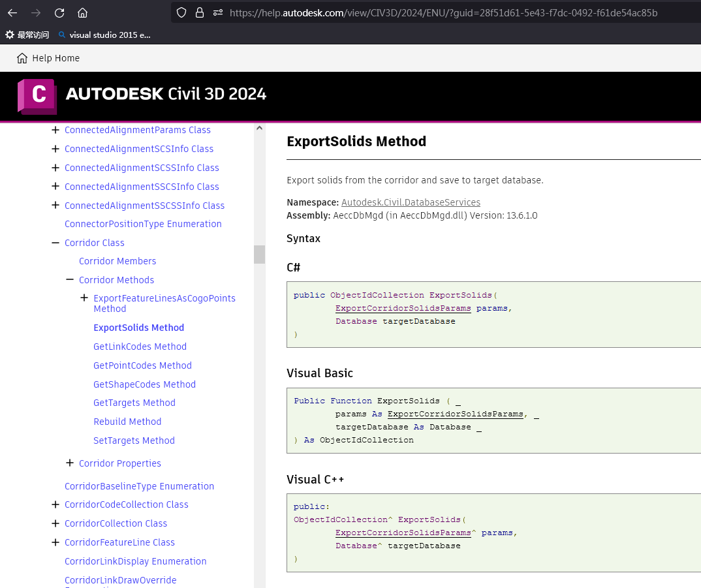Expand the ConnectedAlignmentParams Class node
Image resolution: width=701 pixels, height=588 pixels.
pyautogui.click(x=55, y=130)
